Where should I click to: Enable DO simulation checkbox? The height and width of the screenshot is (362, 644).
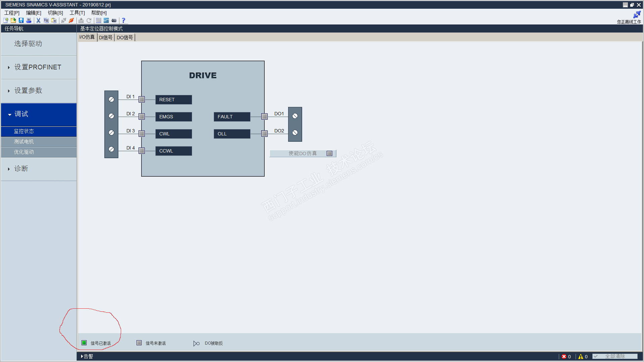pyautogui.click(x=329, y=154)
